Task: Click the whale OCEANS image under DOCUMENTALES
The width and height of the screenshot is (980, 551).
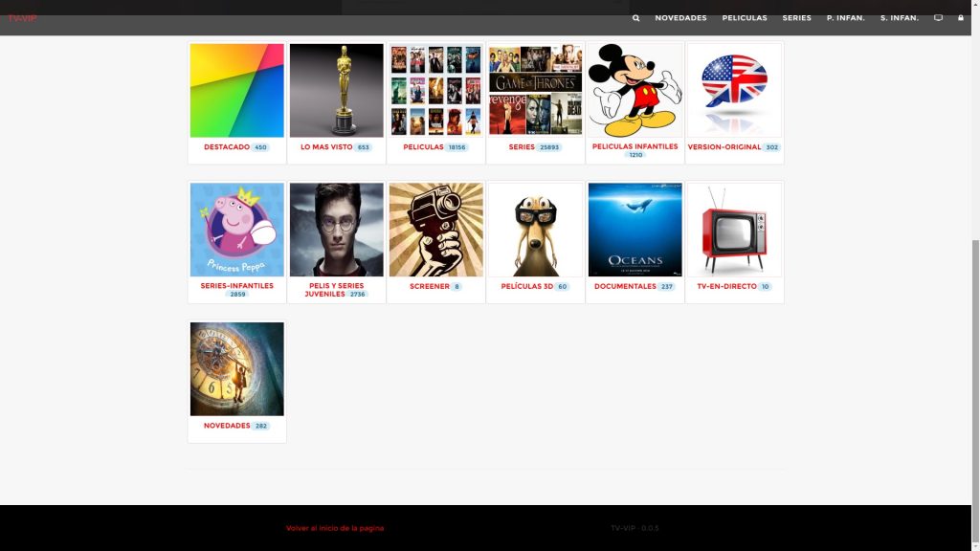Action: (x=635, y=229)
